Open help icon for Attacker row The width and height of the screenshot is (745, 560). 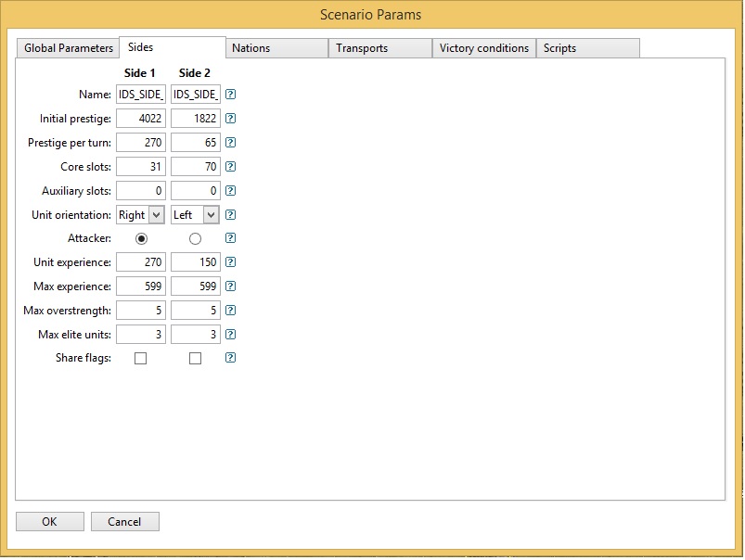pos(230,238)
